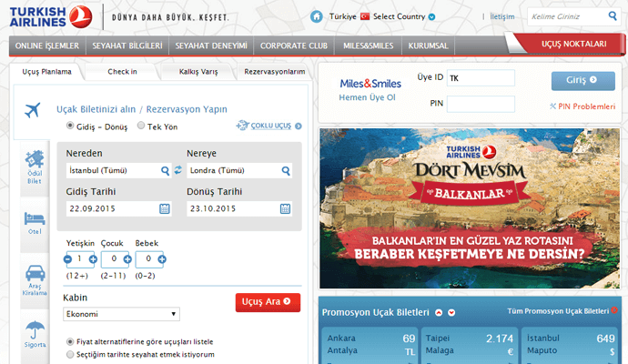
Task: Click the home icon in the header
Action: (317, 16)
